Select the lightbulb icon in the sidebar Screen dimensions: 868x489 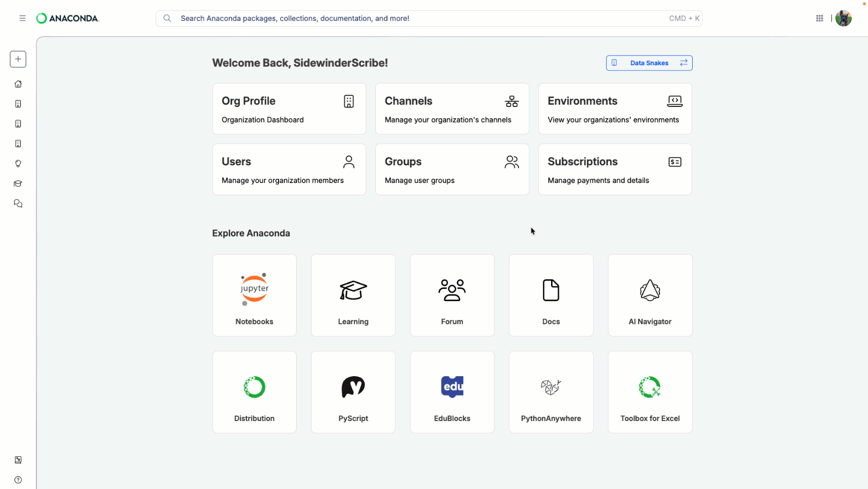coord(18,164)
